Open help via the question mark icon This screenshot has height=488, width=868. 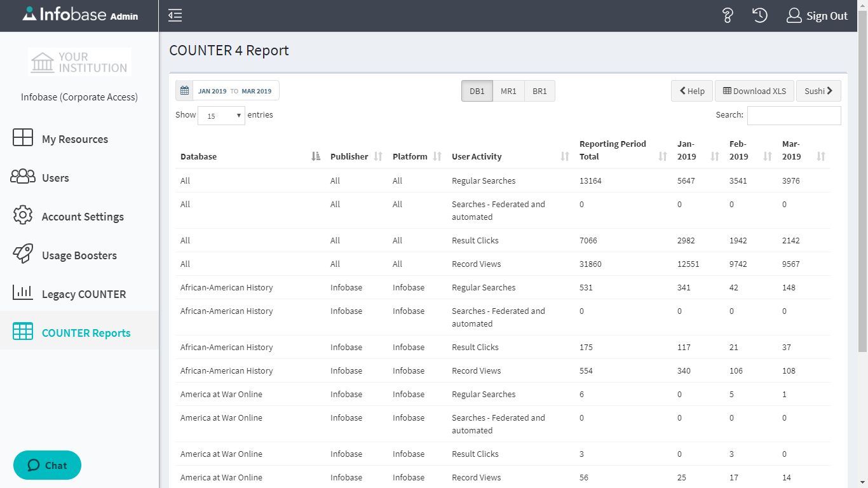pos(728,16)
